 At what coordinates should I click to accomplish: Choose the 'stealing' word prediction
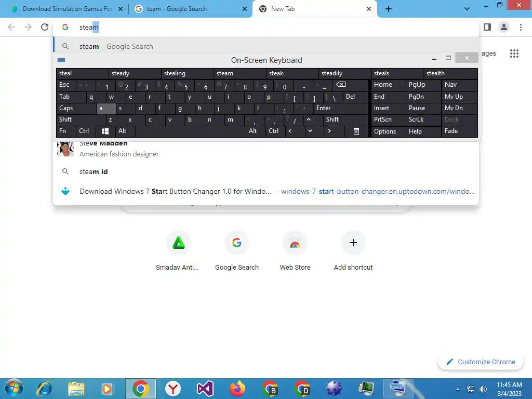coord(187,73)
